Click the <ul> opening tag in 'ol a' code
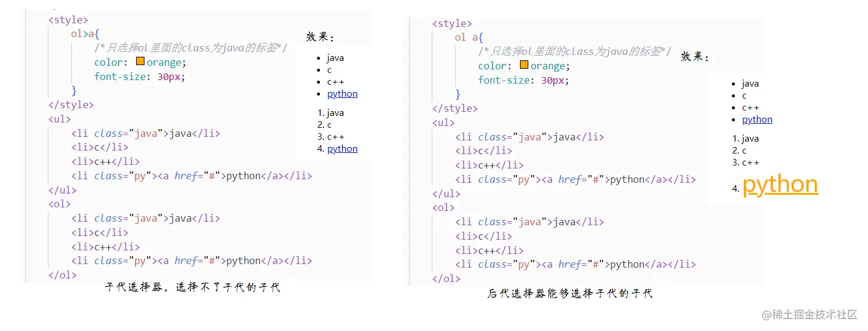868x331 pixels. coord(444,122)
